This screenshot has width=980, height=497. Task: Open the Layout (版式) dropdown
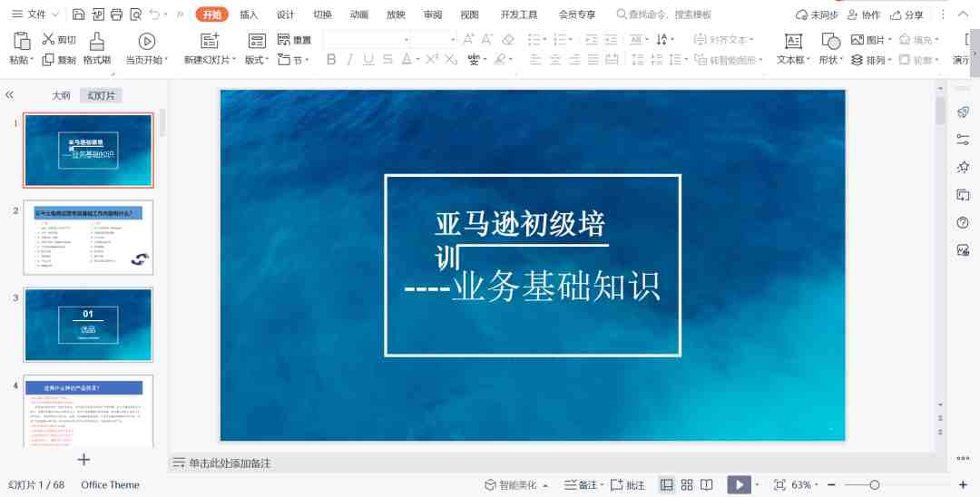(257, 60)
